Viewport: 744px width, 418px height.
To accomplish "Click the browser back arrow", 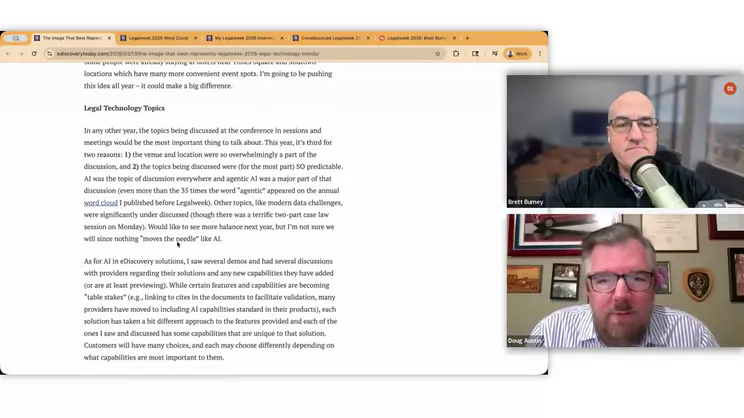I will 9,54.
